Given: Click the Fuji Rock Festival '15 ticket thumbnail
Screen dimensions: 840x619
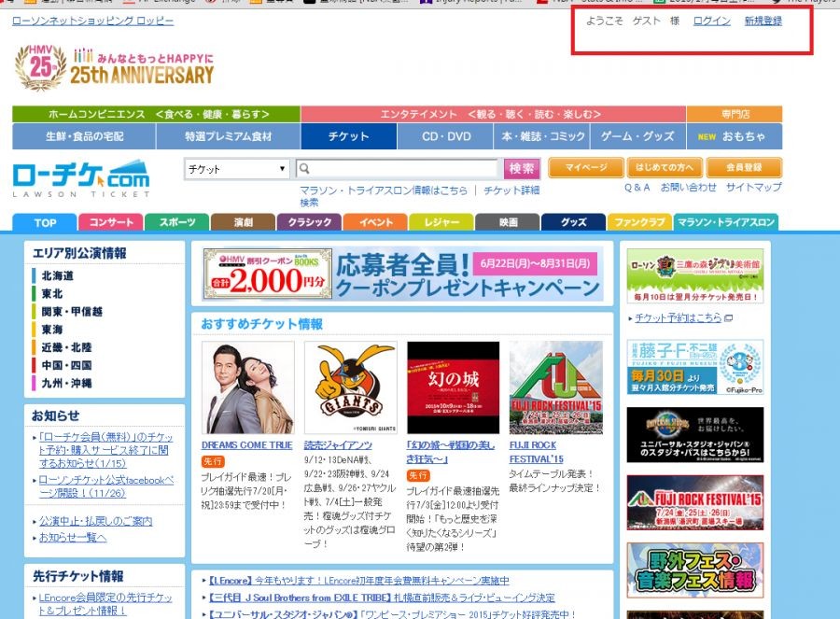Looking at the screenshot, I should click(556, 387).
